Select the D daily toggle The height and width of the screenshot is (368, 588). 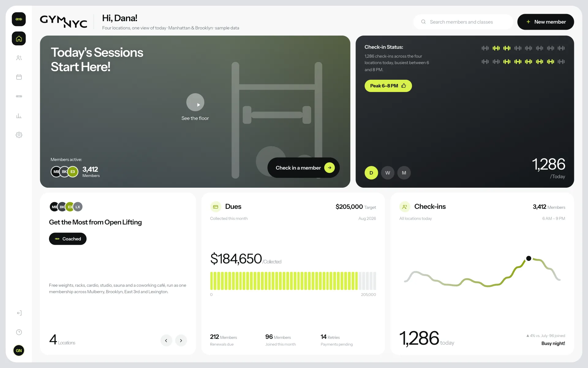371,173
